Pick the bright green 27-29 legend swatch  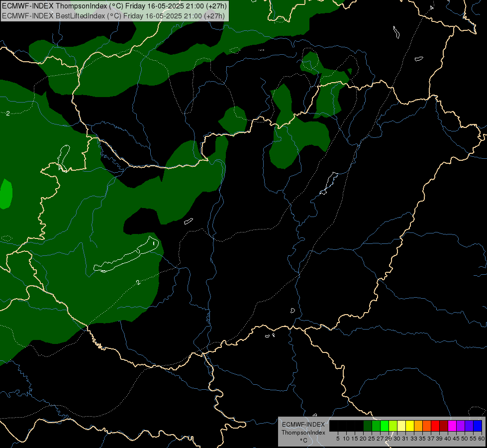pyautogui.click(x=385, y=426)
